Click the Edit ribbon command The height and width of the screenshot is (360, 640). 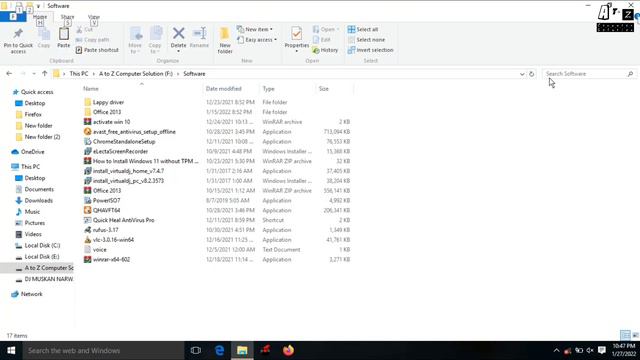(x=322, y=40)
